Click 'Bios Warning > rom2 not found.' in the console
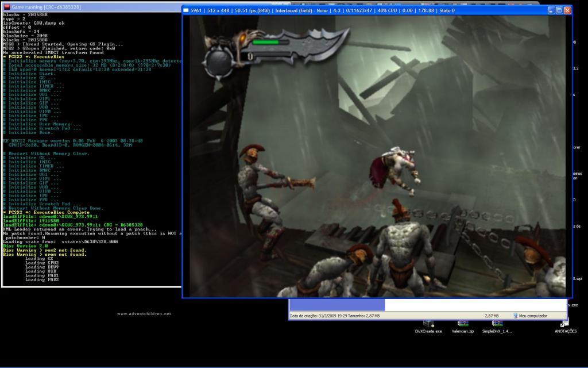Screen dimensions: 588x368 tap(45, 250)
